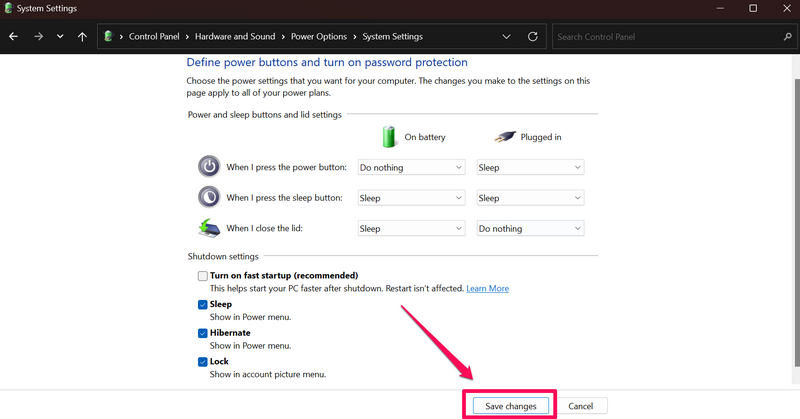Go to Hardware and Sound breadcrumb
Screen dimensions: 800x419
(238, 37)
